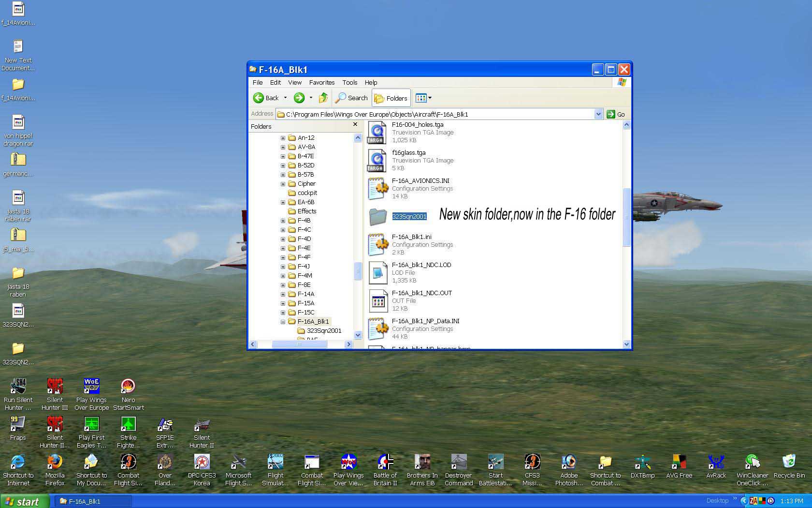Click the file list vertical scrollbar thumb

[626, 217]
